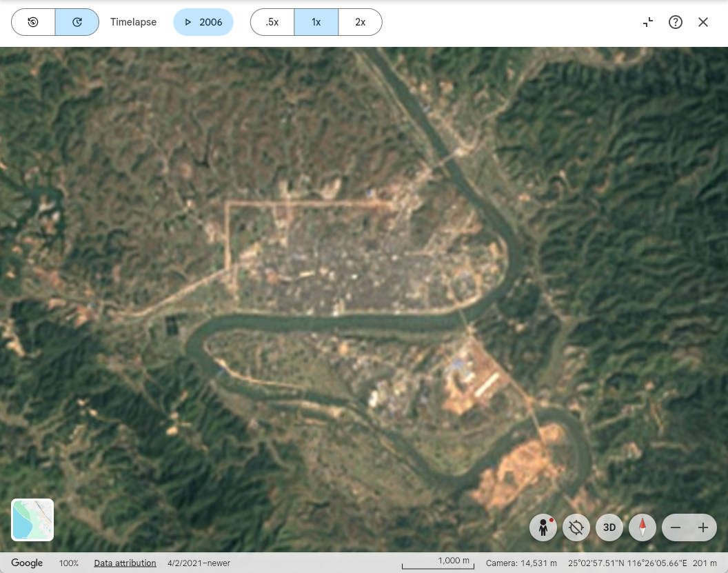
Task: Collapse the timelapse toolbar
Action: pos(648,22)
